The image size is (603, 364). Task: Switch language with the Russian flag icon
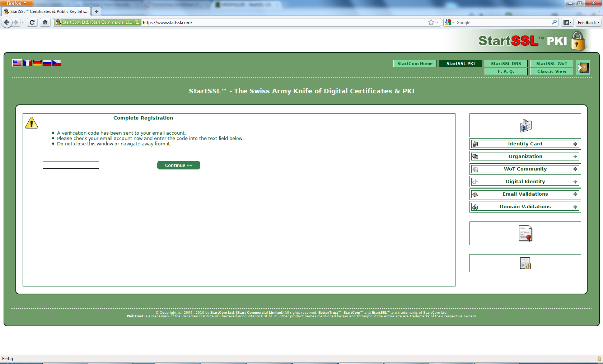pos(47,63)
